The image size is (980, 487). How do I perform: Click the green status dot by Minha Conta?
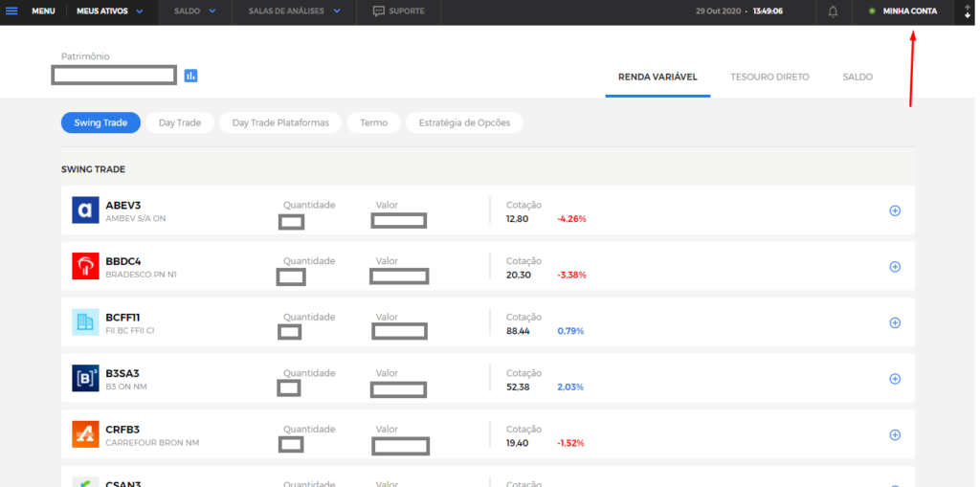click(x=872, y=11)
